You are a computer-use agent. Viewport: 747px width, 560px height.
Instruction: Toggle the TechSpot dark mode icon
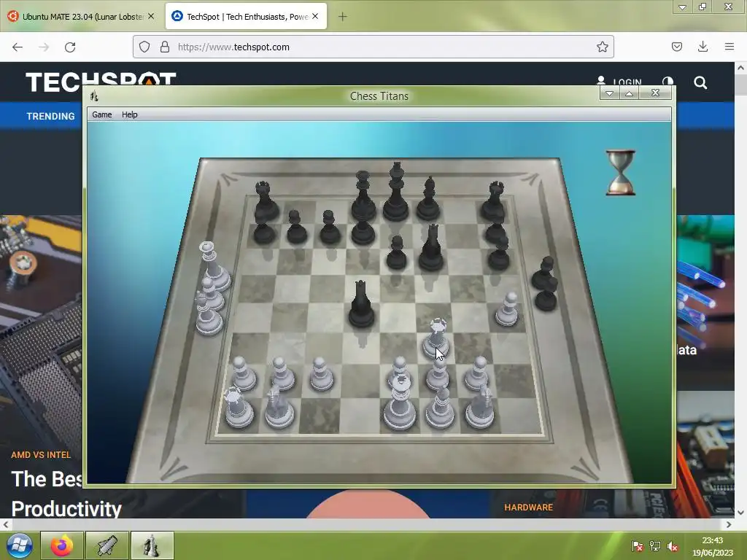[668, 82]
